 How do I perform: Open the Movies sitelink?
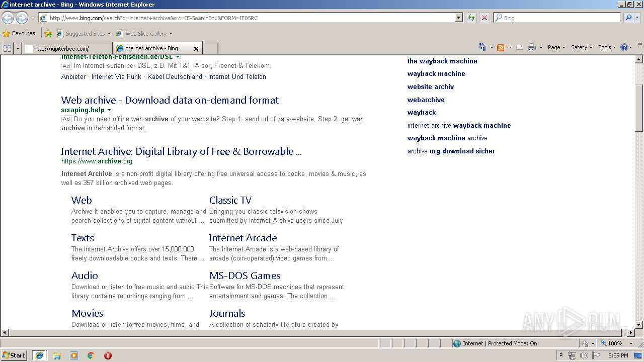(88, 313)
